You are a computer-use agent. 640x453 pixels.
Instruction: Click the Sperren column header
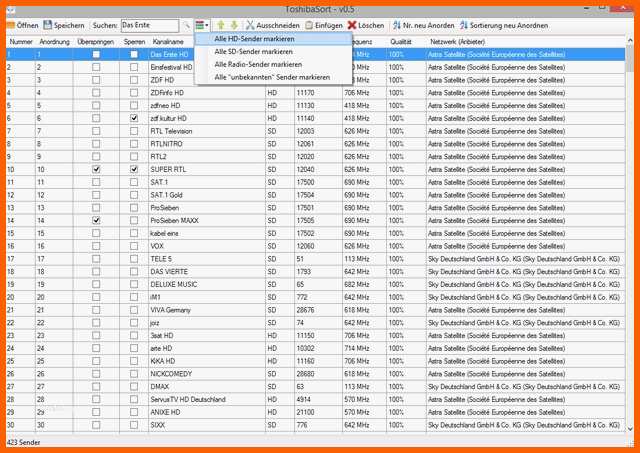[134, 42]
